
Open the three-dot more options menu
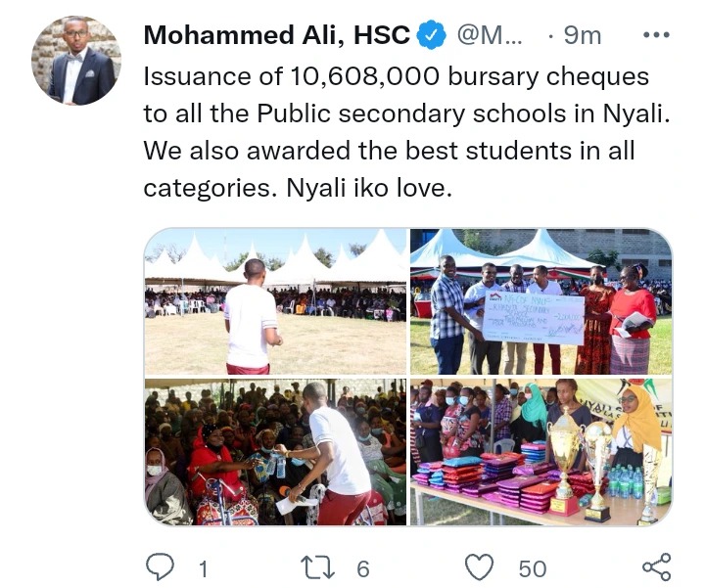tap(656, 35)
